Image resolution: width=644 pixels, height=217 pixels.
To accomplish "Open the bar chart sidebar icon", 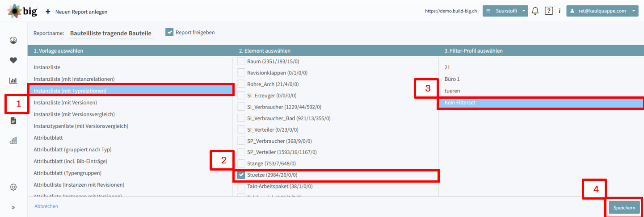I will [x=13, y=80].
